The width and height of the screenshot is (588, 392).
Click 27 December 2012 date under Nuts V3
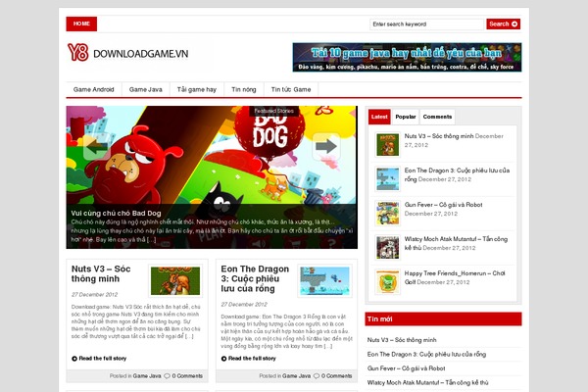[x=94, y=294]
